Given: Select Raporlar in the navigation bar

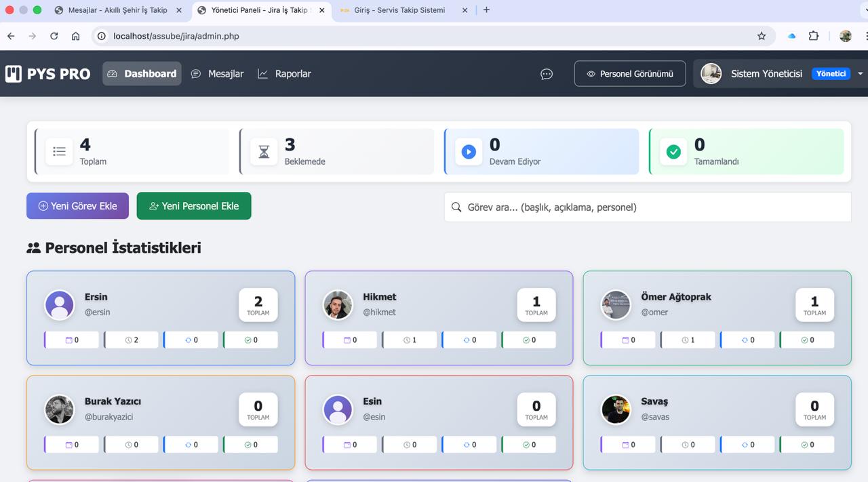Looking at the screenshot, I should tap(284, 73).
